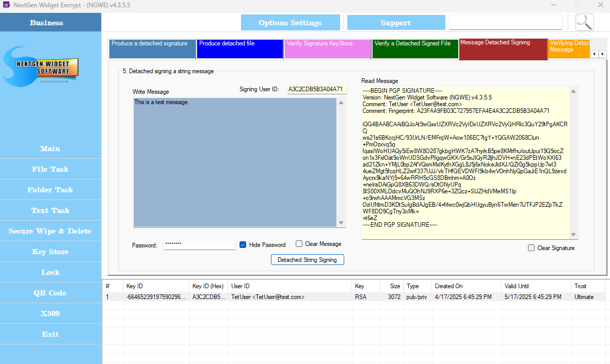610x364 pixels.
Task: Click the -66465239197590296... Key ID cell
Action: pyautogui.click(x=156, y=297)
